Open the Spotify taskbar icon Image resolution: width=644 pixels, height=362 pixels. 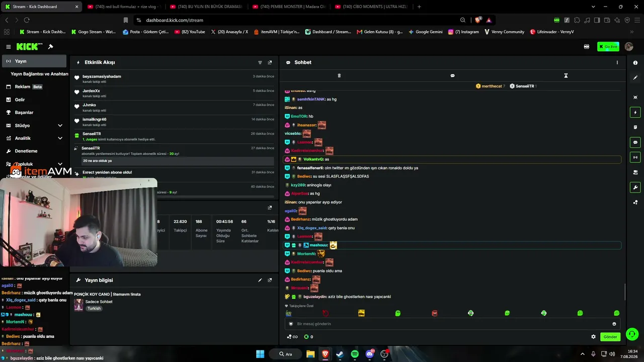click(355, 354)
